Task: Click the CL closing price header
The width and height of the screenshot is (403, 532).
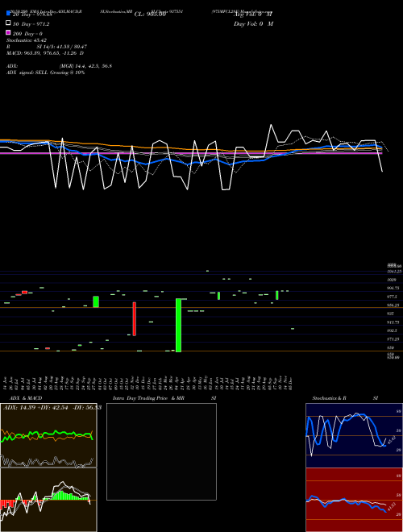Action: click(x=150, y=15)
